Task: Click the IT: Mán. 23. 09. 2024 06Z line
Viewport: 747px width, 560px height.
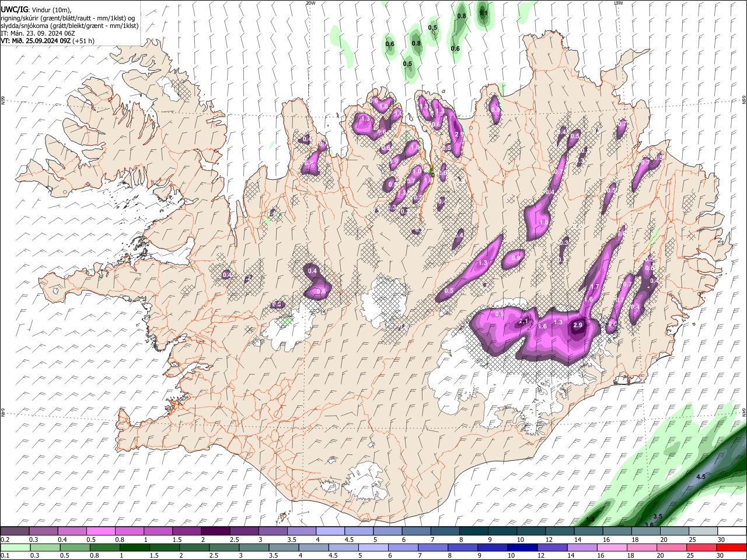Action: click(37, 33)
